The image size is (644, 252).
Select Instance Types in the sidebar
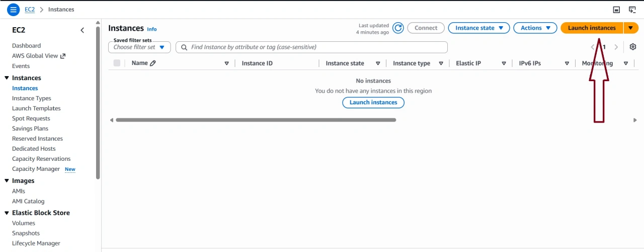pos(32,98)
